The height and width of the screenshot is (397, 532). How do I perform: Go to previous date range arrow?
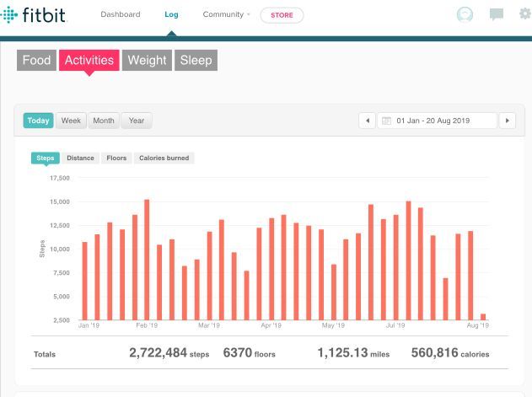tap(367, 121)
